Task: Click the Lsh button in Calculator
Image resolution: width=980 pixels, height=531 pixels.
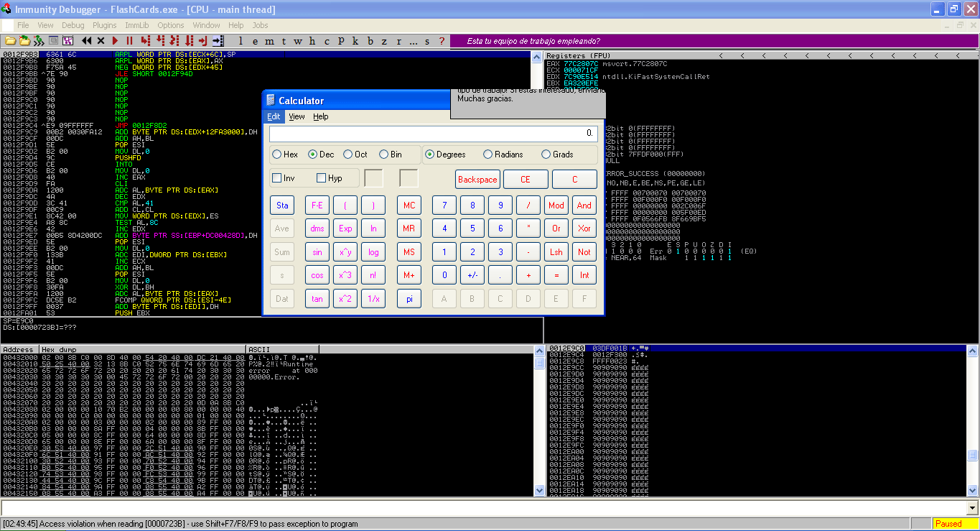Action: click(556, 252)
